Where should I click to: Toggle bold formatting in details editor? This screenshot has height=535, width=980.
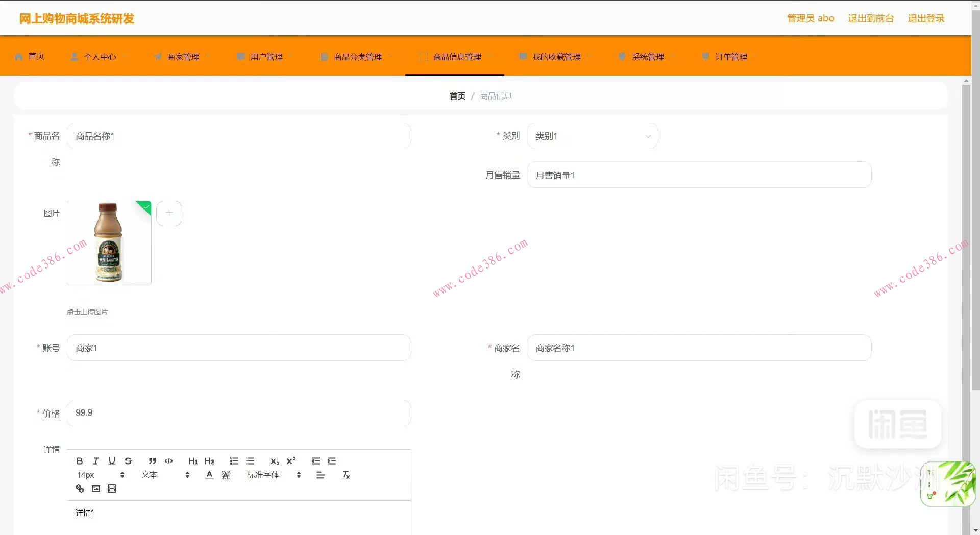80,461
